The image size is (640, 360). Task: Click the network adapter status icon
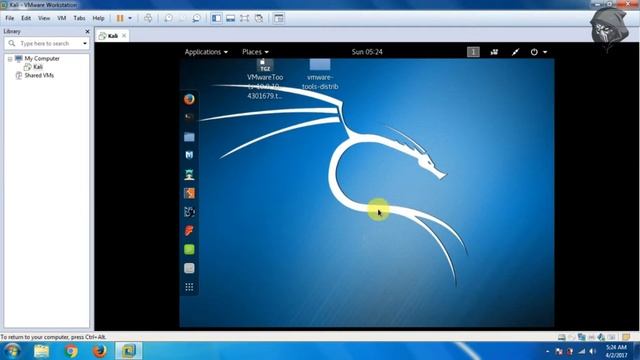click(x=582, y=337)
